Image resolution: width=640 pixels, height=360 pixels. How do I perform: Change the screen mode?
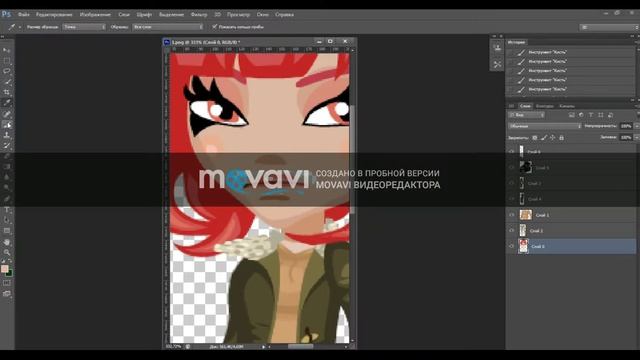(7, 293)
